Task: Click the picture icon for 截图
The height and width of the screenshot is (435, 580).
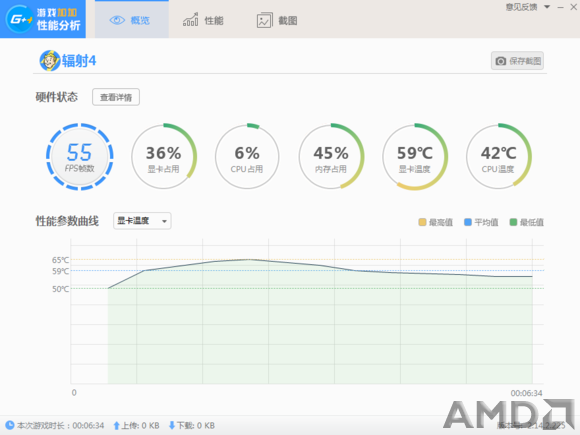Action: [264, 20]
